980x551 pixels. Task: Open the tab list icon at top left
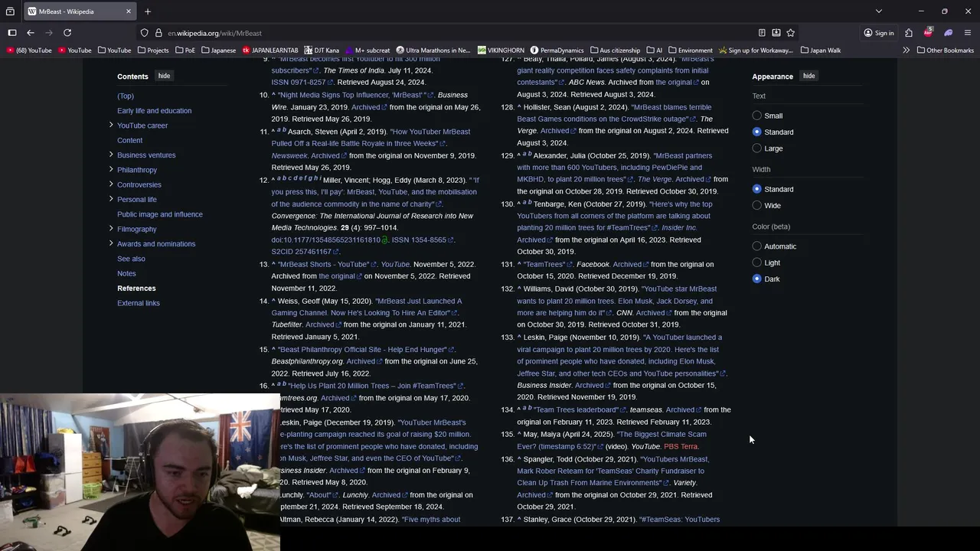10,11
